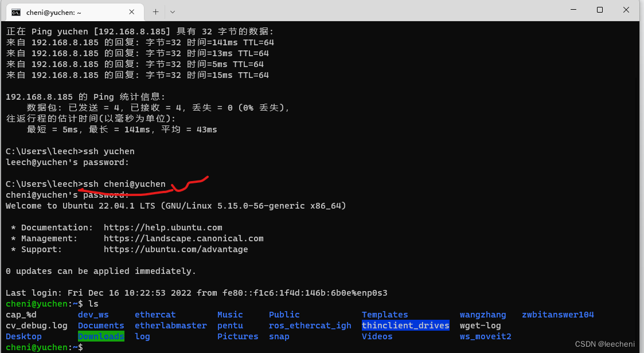Click the ros_ethercat_igh directory name
The image size is (644, 353).
coord(310,325)
